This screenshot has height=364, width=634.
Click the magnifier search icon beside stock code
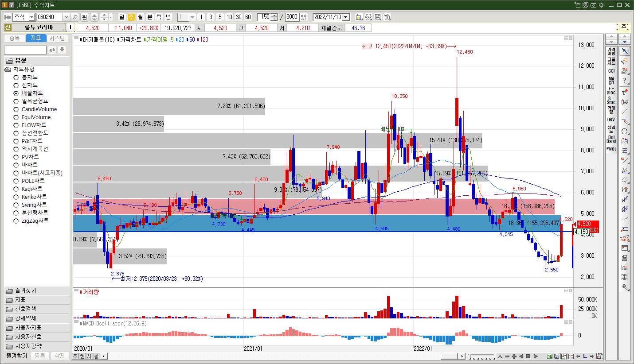point(75,17)
